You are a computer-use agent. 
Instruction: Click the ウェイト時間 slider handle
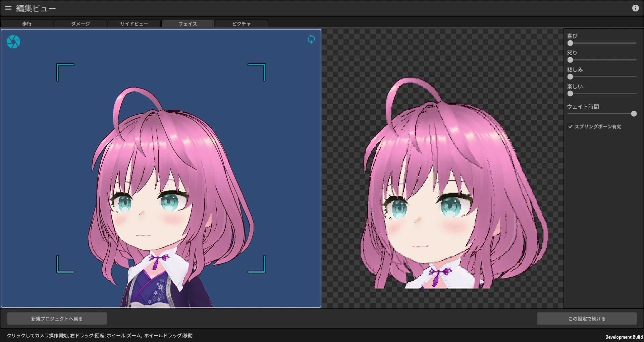click(634, 114)
